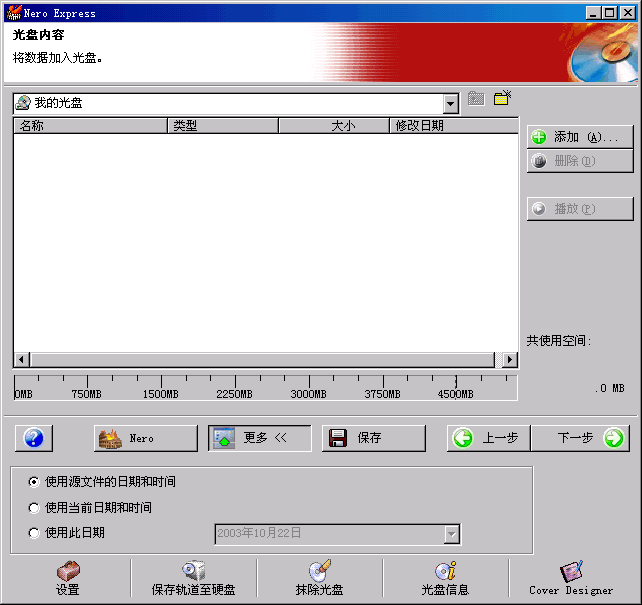The image size is (642, 605).
Task: Click 保存轨道至硬盘 icon
Action: pyautogui.click(x=193, y=578)
